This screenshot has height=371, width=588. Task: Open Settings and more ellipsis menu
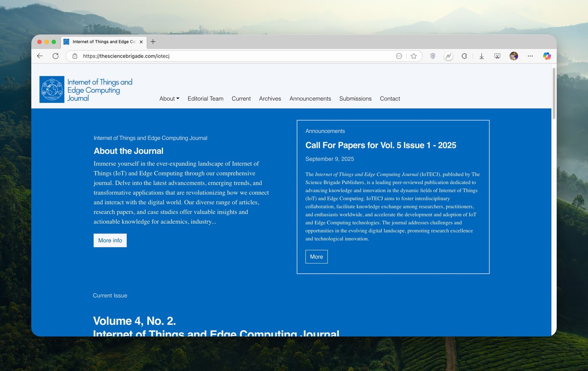[530, 56]
